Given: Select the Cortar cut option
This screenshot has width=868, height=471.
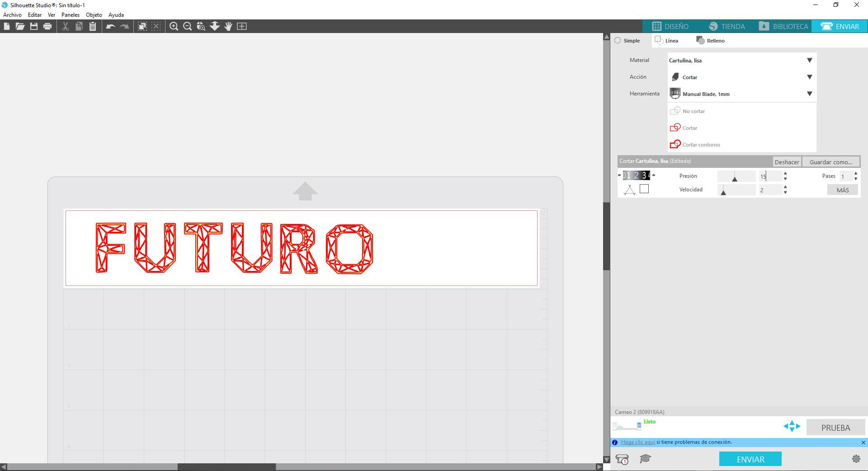Looking at the screenshot, I should 742,128.
